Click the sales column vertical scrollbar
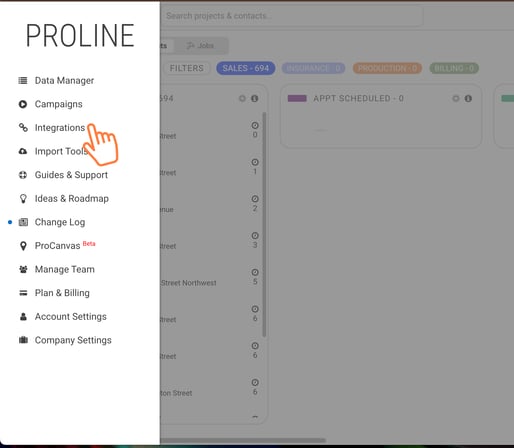The image size is (514, 448). click(x=264, y=224)
